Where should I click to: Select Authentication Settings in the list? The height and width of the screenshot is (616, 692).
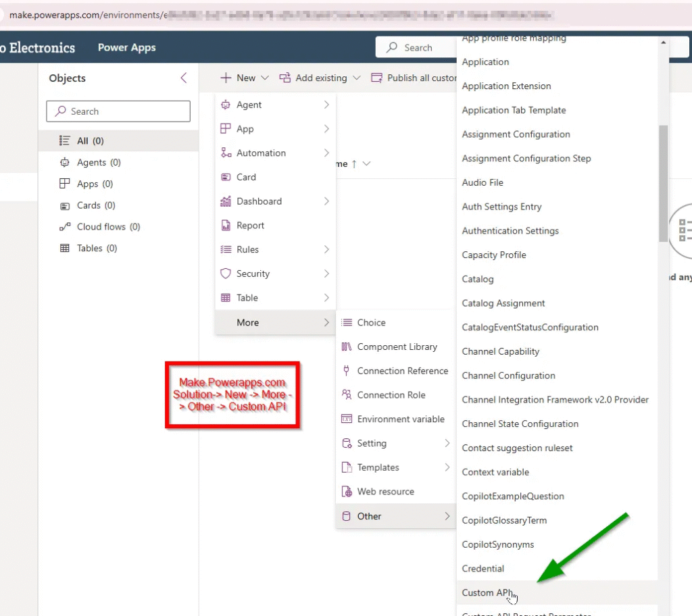pyautogui.click(x=510, y=231)
